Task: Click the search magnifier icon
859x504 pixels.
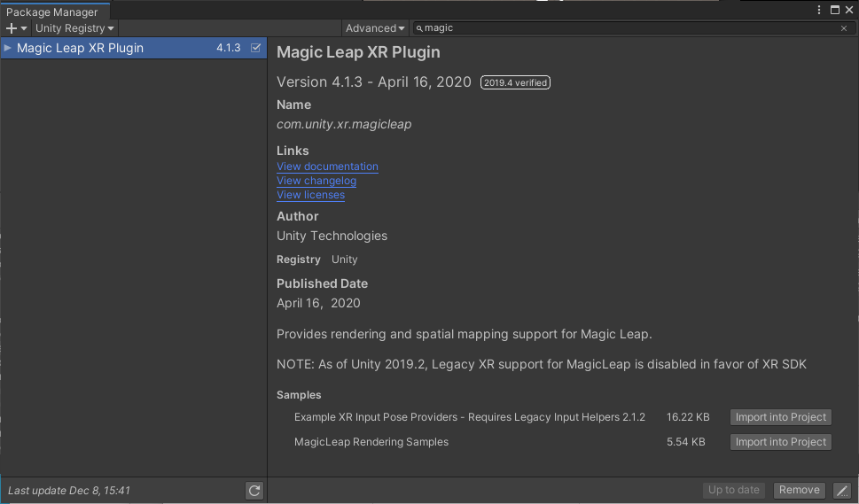Action: coord(419,28)
